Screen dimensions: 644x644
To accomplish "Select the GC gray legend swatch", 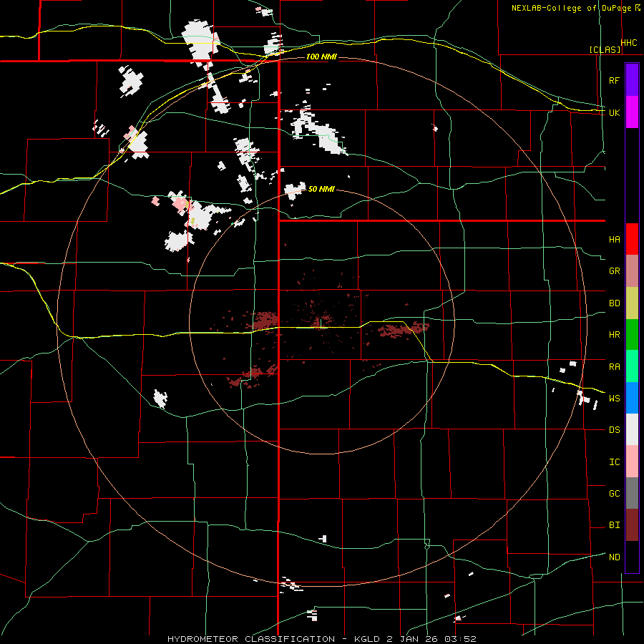I will [632, 493].
